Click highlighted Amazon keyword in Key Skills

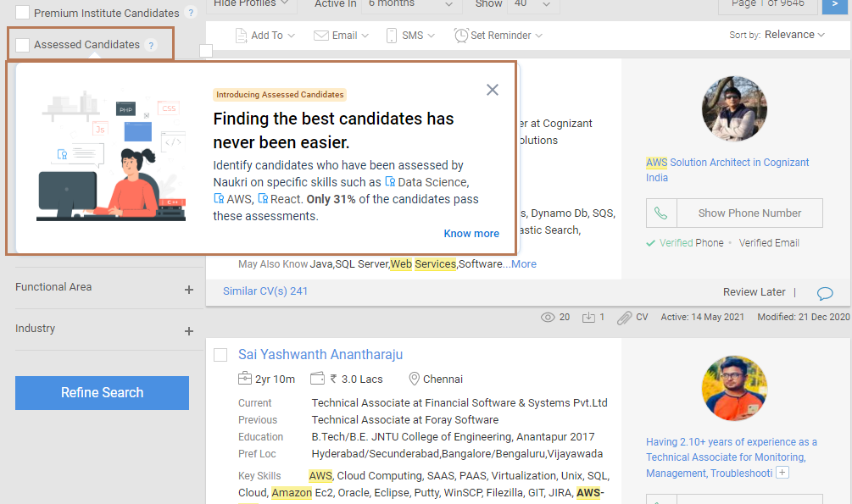[292, 493]
